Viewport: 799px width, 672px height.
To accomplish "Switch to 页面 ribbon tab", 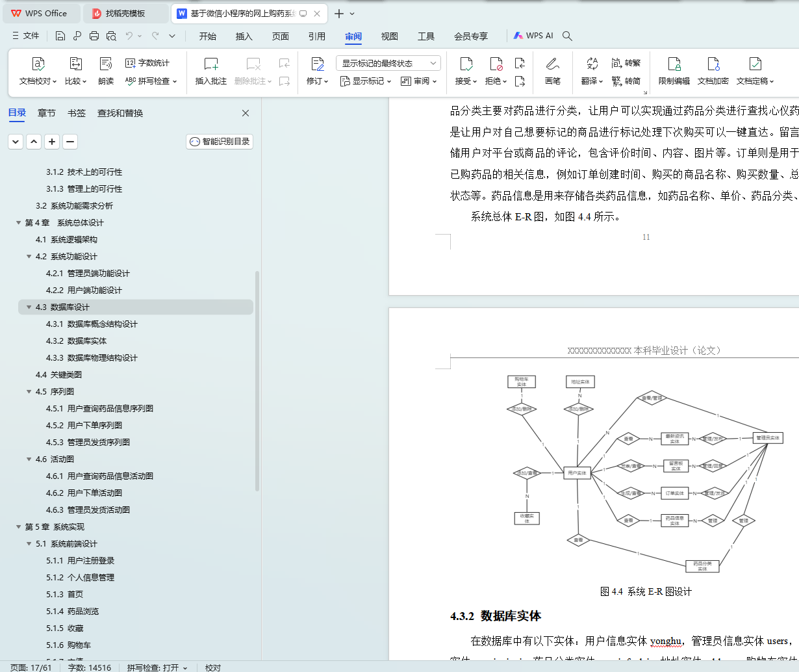I will coord(281,36).
